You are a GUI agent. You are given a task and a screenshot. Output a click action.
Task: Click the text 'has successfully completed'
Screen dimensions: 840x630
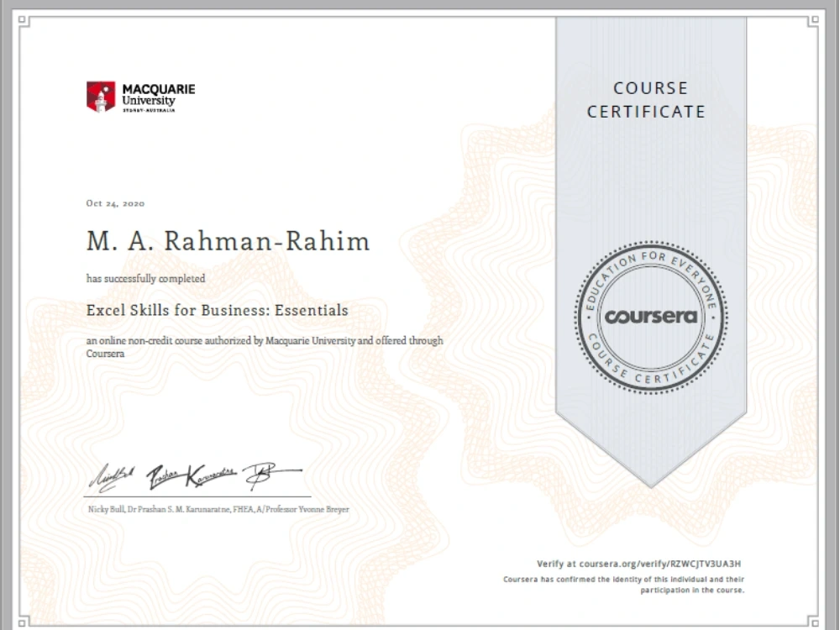tap(145, 279)
